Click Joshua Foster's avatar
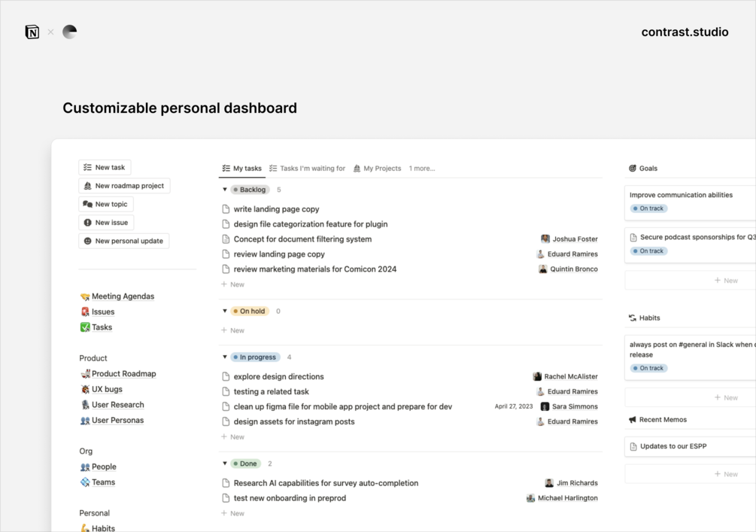756x532 pixels. click(545, 239)
